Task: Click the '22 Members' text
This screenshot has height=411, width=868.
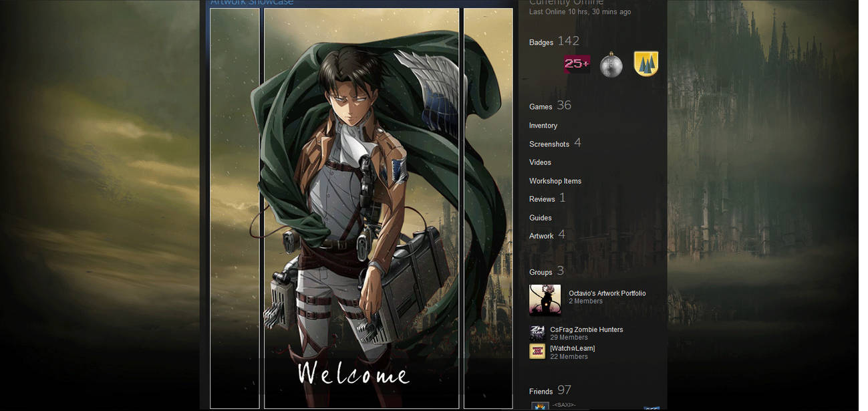Action: [569, 357]
